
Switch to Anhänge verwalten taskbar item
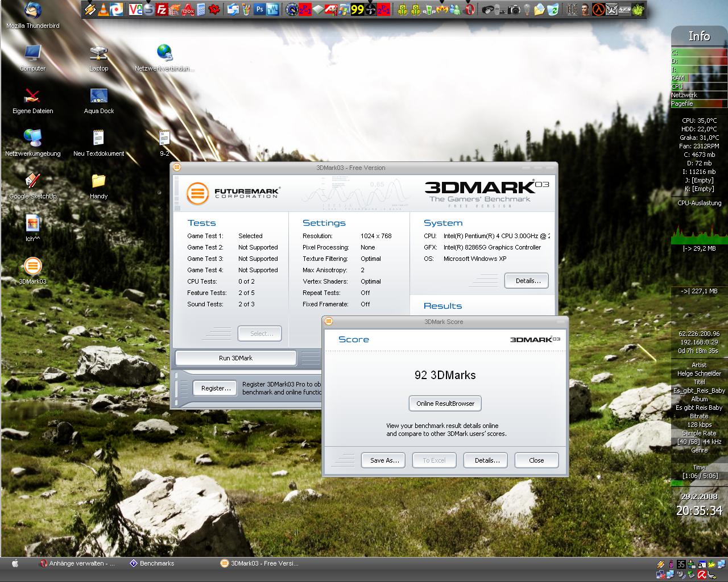(x=78, y=563)
